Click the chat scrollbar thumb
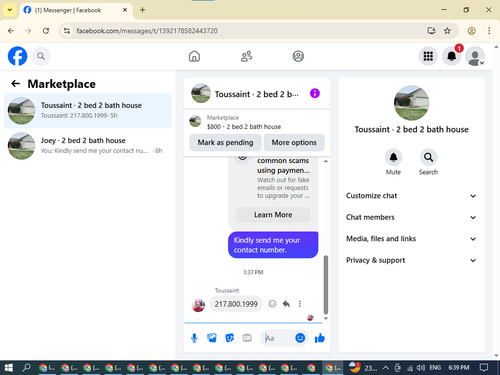The image size is (500, 375). [x=326, y=285]
